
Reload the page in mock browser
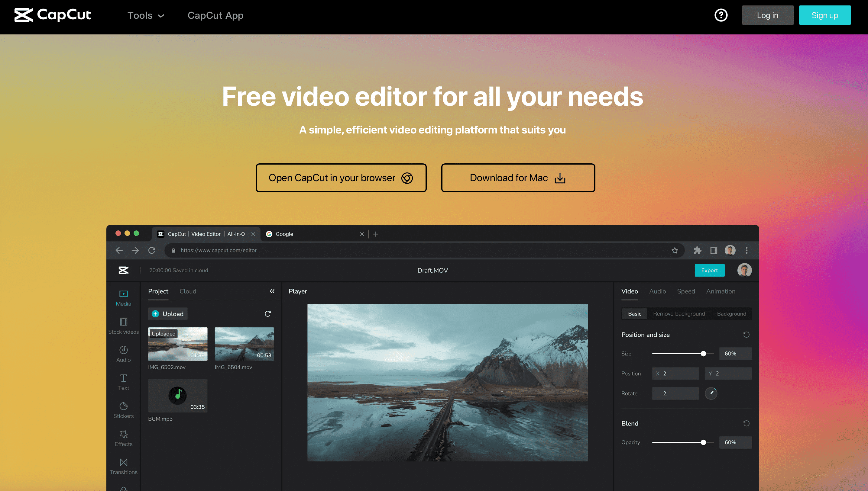152,250
